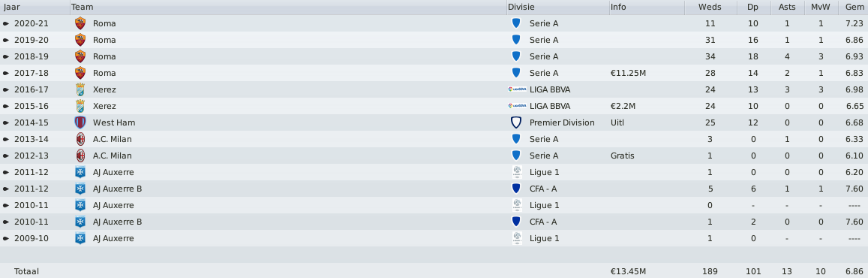
Task: Click the AJ Auxerre B badge for 2011-12
Action: (x=80, y=189)
